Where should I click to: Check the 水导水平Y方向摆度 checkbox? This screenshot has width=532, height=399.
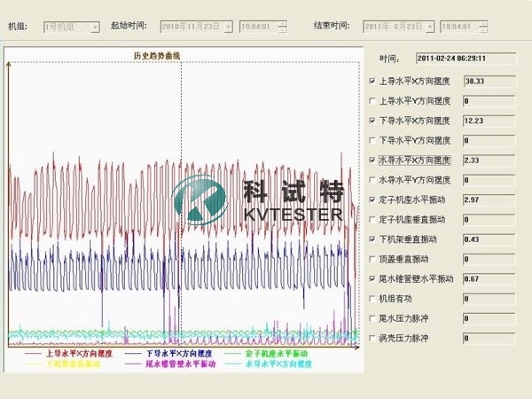372,179
